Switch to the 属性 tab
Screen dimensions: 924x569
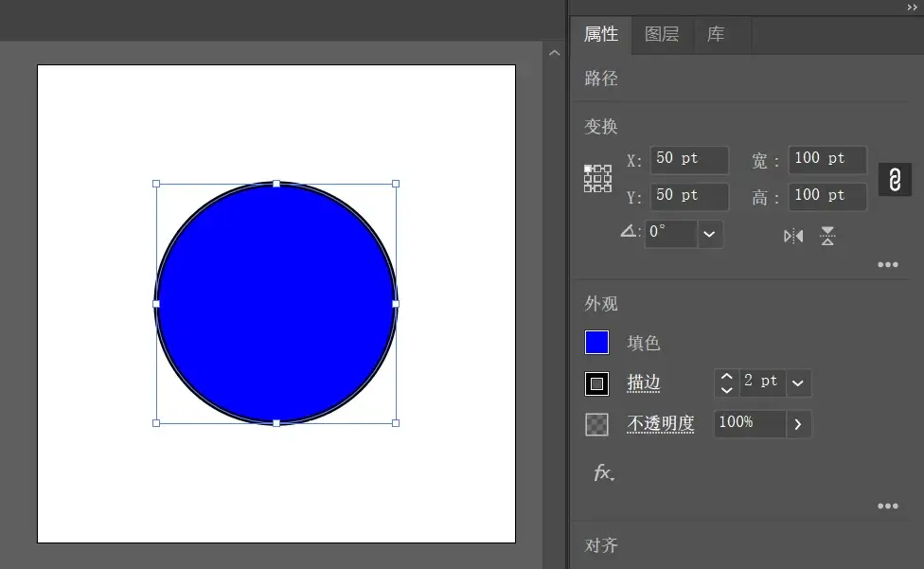pyautogui.click(x=600, y=34)
